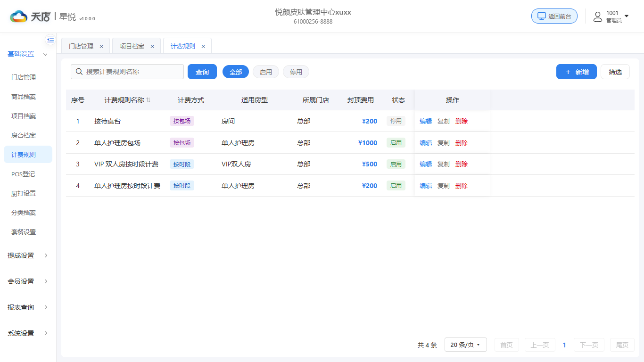Click the 新增 button to add rule
Viewport: 644px width, 362px height.
(x=577, y=72)
